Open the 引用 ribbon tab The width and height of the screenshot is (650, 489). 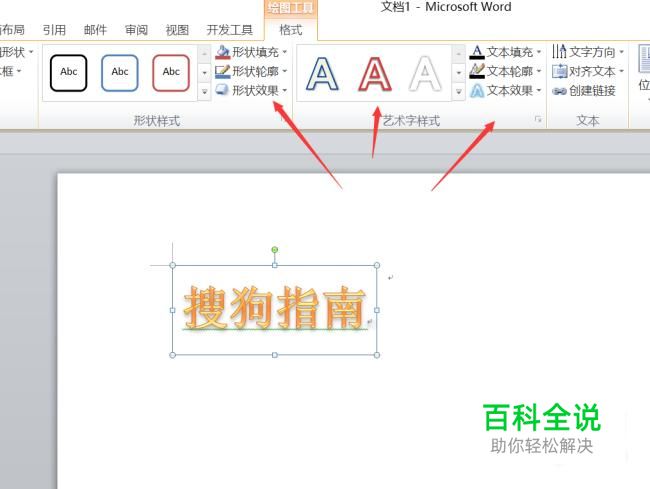[x=54, y=30]
